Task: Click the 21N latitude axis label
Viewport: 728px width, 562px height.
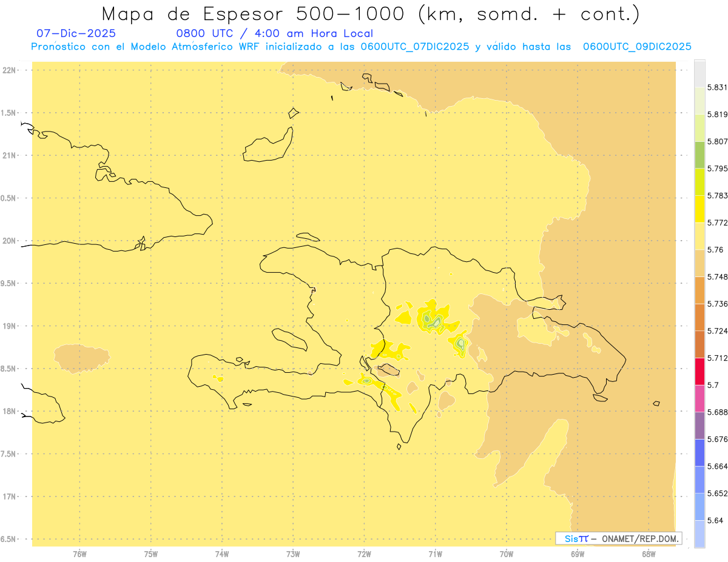Action: [x=8, y=155]
